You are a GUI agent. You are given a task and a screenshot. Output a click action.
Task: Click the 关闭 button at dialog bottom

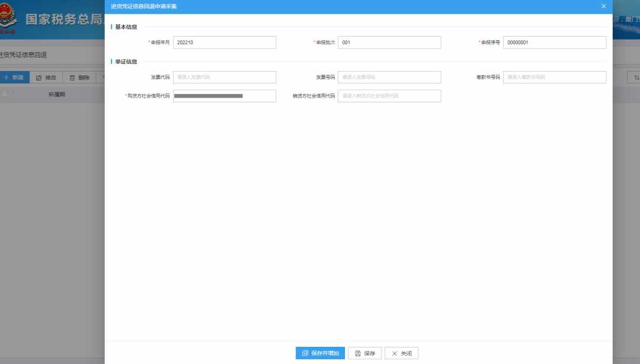pyautogui.click(x=401, y=353)
